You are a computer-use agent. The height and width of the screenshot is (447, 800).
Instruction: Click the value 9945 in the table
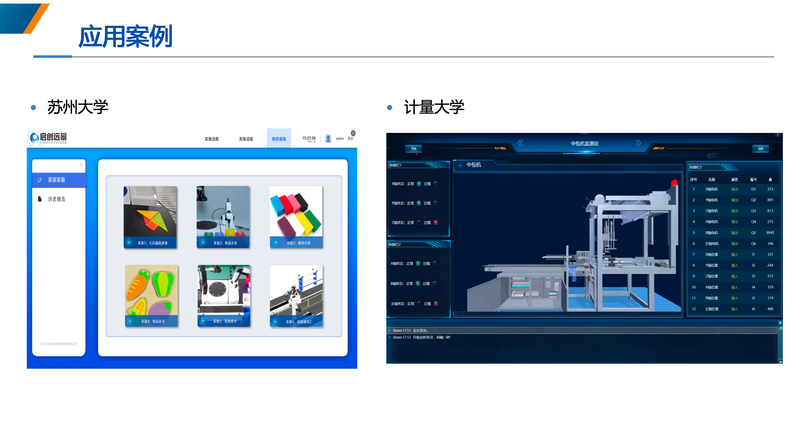click(x=770, y=233)
